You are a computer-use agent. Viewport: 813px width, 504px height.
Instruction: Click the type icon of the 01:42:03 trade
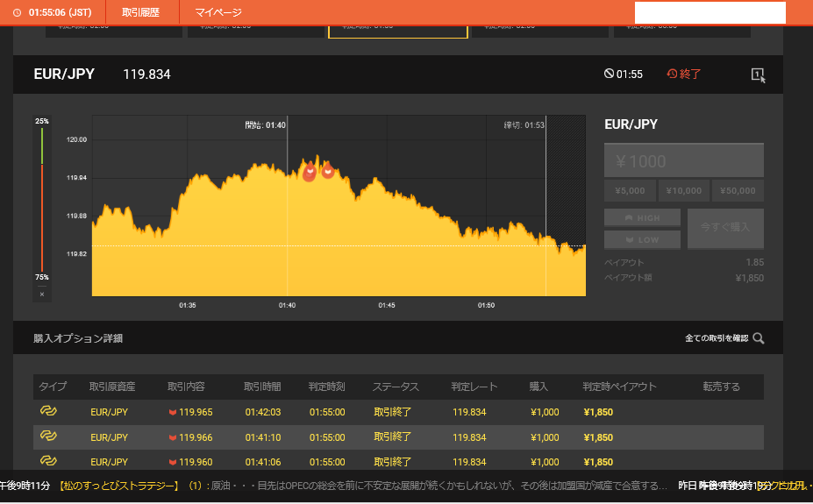pyautogui.click(x=48, y=411)
